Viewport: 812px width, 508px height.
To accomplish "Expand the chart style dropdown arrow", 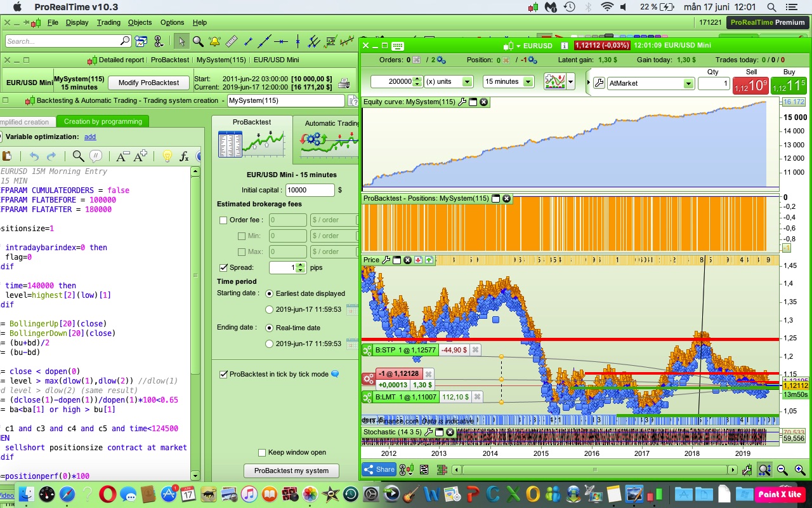I will [x=571, y=82].
